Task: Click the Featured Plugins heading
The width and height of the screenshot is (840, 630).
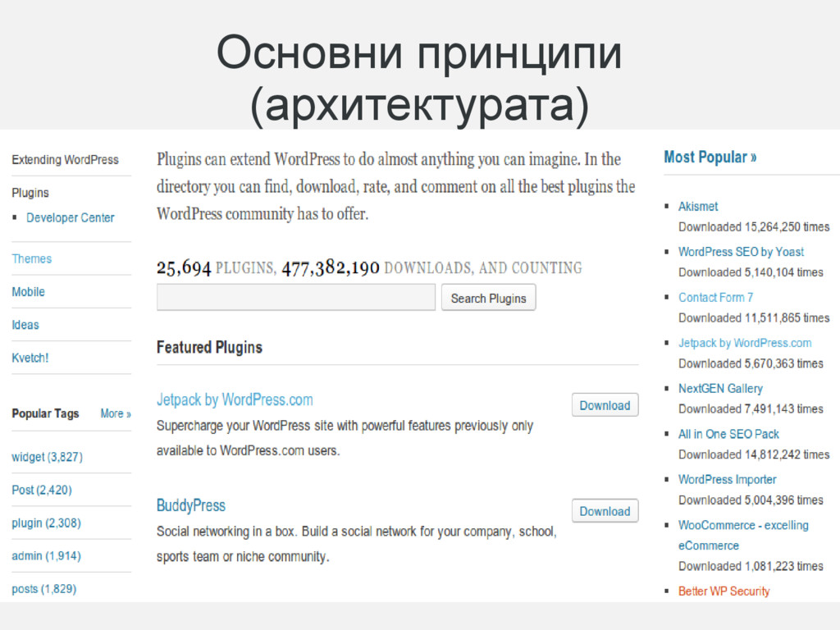Action: pyautogui.click(x=209, y=347)
